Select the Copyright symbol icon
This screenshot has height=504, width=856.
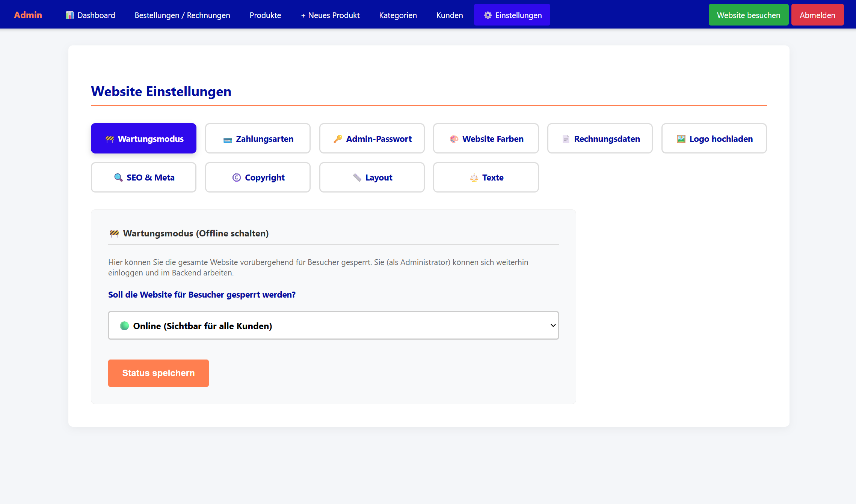pyautogui.click(x=236, y=178)
